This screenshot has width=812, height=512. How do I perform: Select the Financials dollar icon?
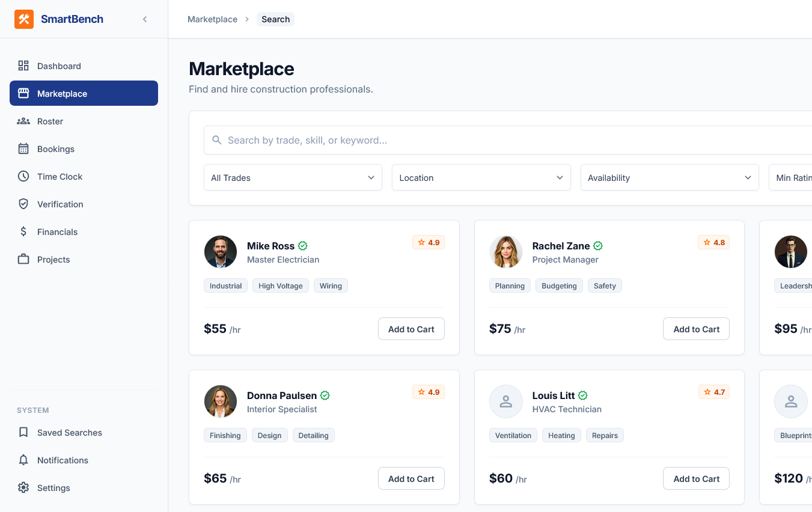click(23, 231)
